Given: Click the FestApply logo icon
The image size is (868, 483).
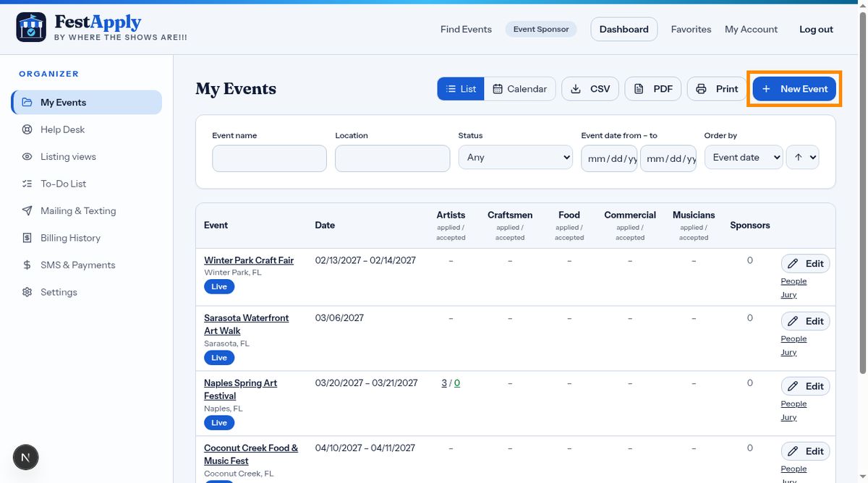Looking at the screenshot, I should pos(31,27).
